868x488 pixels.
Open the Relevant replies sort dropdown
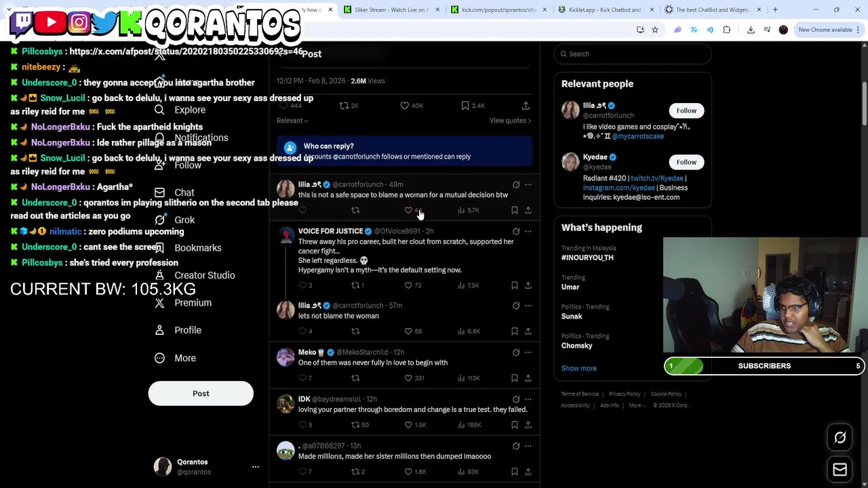pyautogui.click(x=292, y=121)
